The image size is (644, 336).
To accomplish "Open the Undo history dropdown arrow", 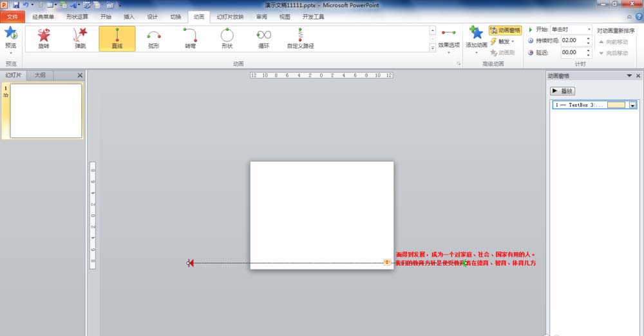I will pyautogui.click(x=32, y=5).
